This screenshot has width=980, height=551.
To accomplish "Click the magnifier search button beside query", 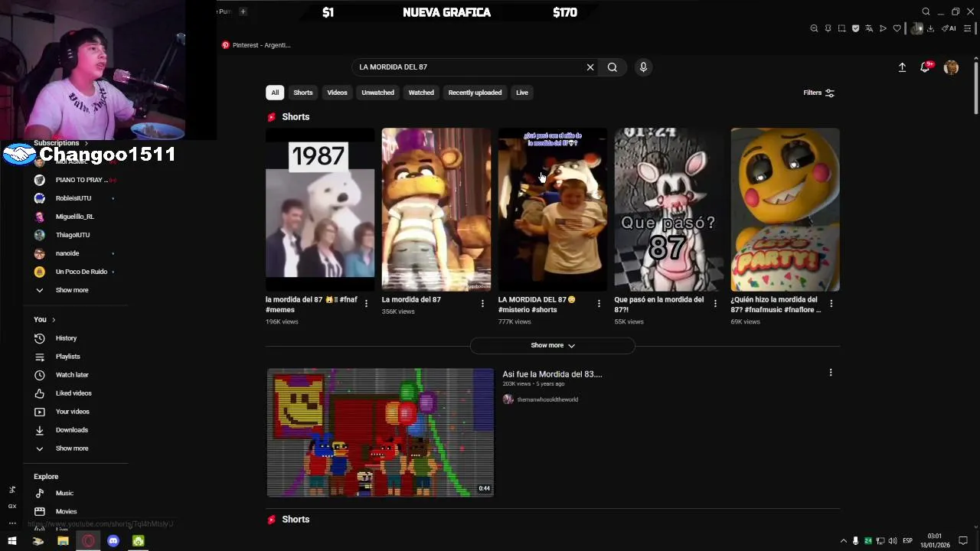I will point(612,67).
